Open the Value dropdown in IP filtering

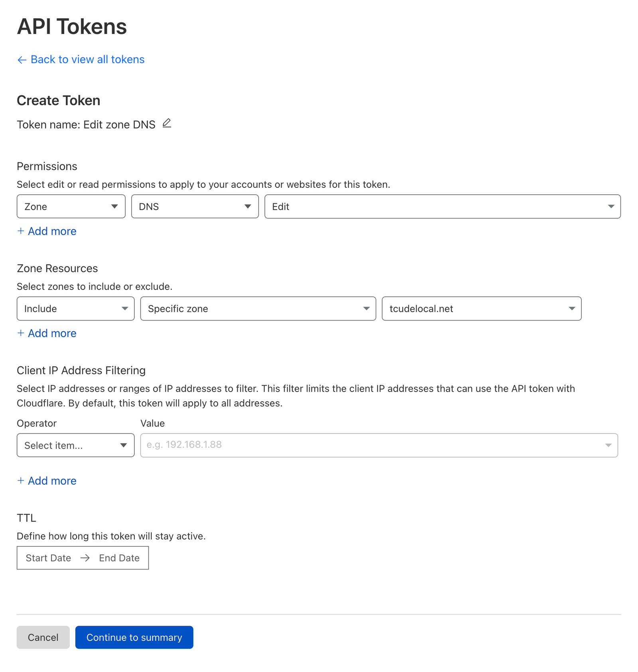point(607,445)
